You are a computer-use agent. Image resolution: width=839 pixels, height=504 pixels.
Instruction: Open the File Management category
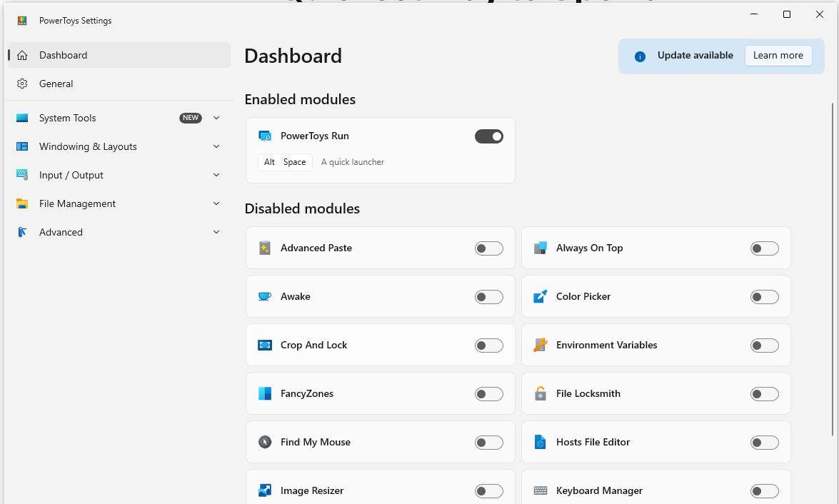pos(119,203)
